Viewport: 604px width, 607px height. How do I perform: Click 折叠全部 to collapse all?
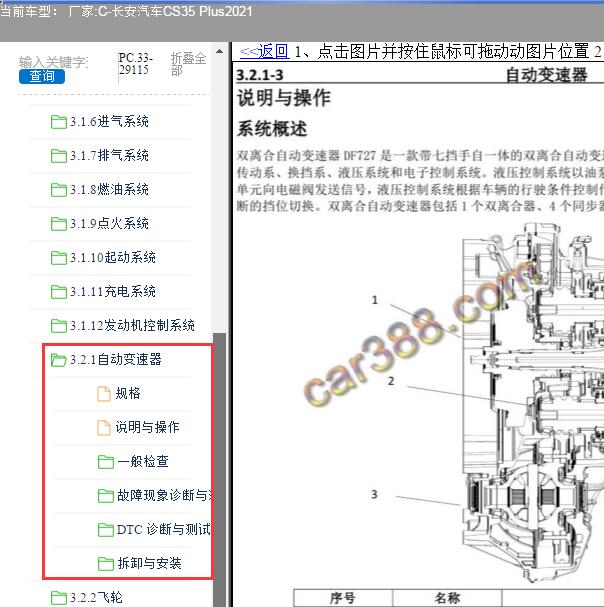point(189,64)
